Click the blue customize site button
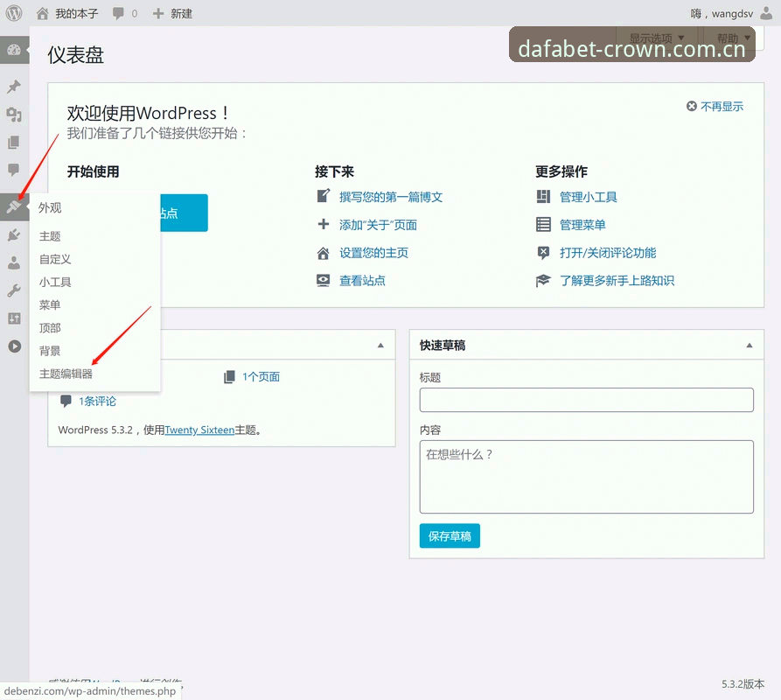The image size is (781, 700). click(x=184, y=213)
